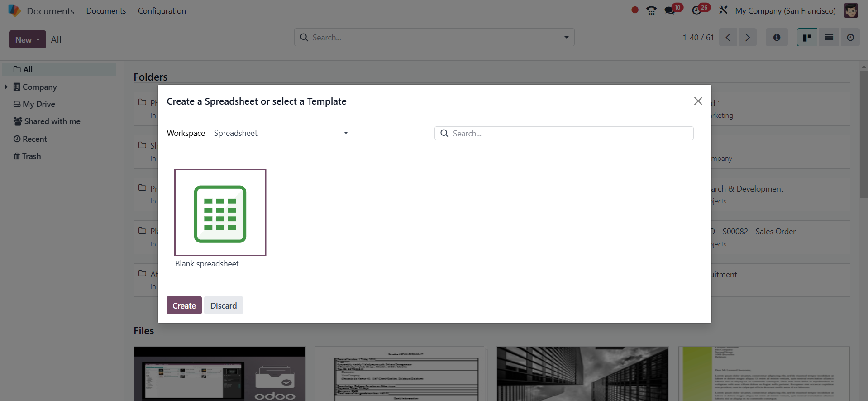Screen dimensions: 868x401
Task: Open the New button dropdown
Action: click(28, 39)
